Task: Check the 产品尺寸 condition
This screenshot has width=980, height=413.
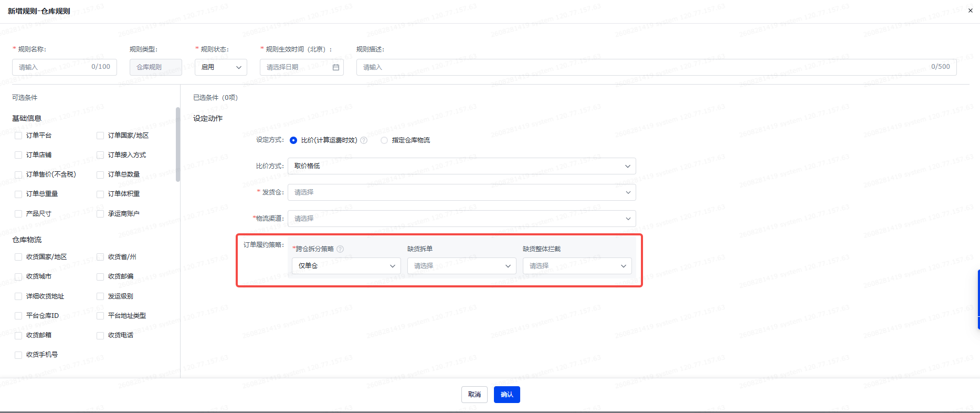Action: pos(18,214)
